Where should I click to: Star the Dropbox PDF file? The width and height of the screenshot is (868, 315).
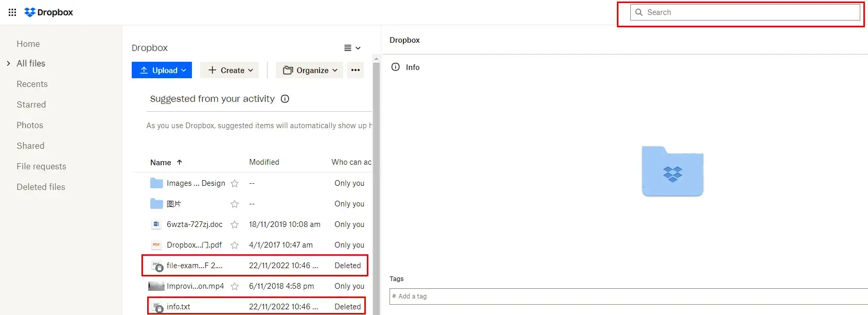tap(235, 245)
